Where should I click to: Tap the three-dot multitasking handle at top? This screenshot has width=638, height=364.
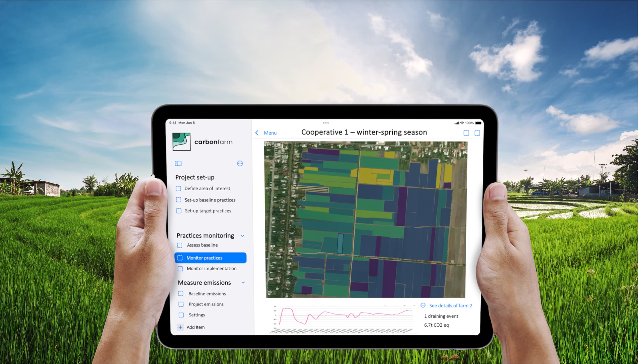coord(326,123)
